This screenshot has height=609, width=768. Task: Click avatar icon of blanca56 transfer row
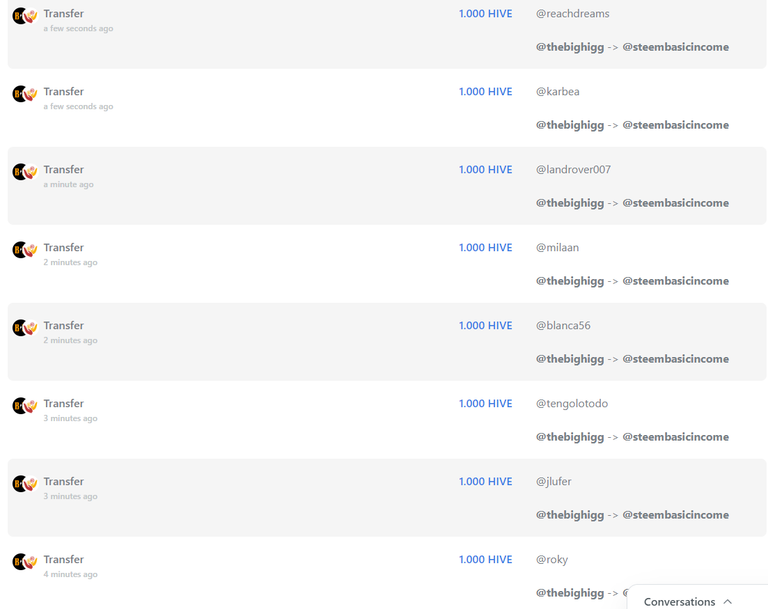tap(25, 327)
